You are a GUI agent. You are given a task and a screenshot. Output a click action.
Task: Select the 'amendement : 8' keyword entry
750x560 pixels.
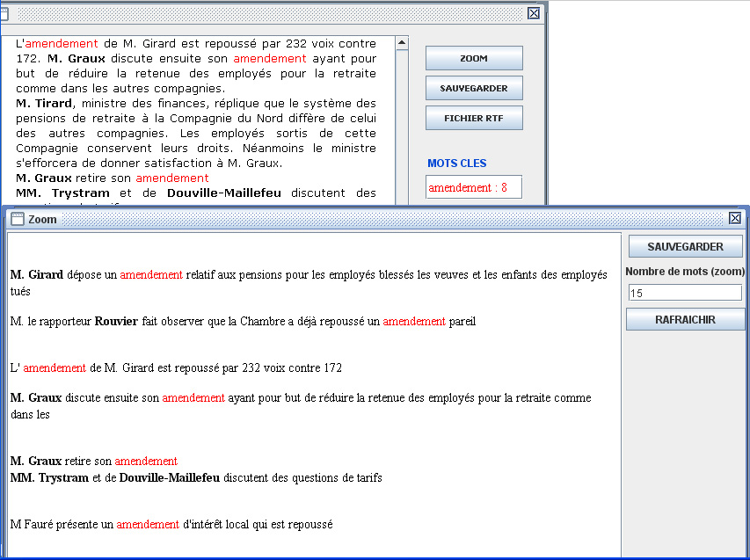point(473,187)
